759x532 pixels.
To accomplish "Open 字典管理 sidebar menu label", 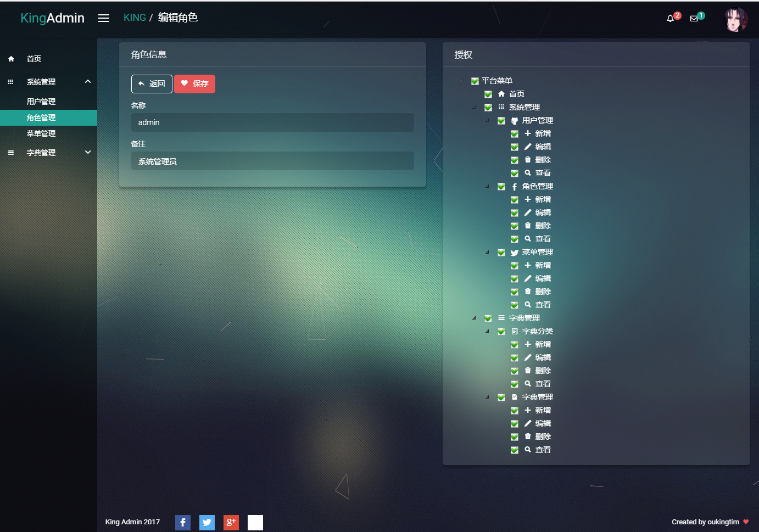I will 41,153.
